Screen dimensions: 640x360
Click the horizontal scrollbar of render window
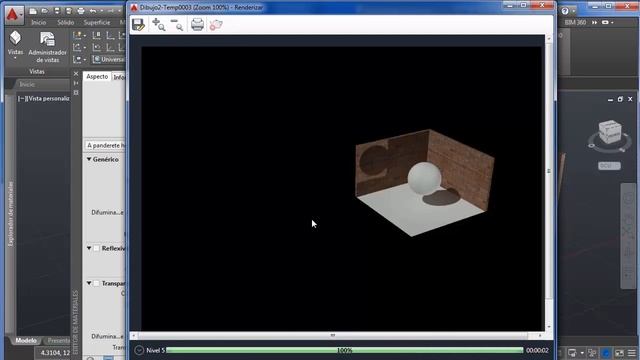tap(333, 336)
